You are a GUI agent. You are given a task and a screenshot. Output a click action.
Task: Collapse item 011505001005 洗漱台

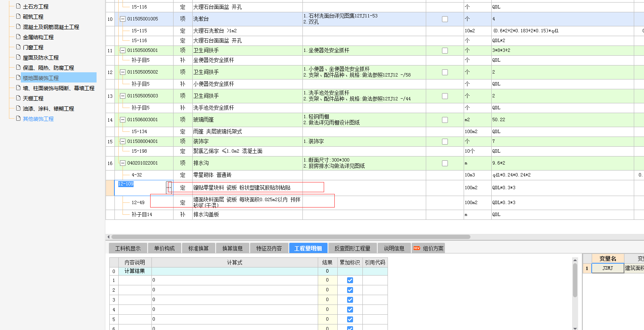[x=123, y=19]
